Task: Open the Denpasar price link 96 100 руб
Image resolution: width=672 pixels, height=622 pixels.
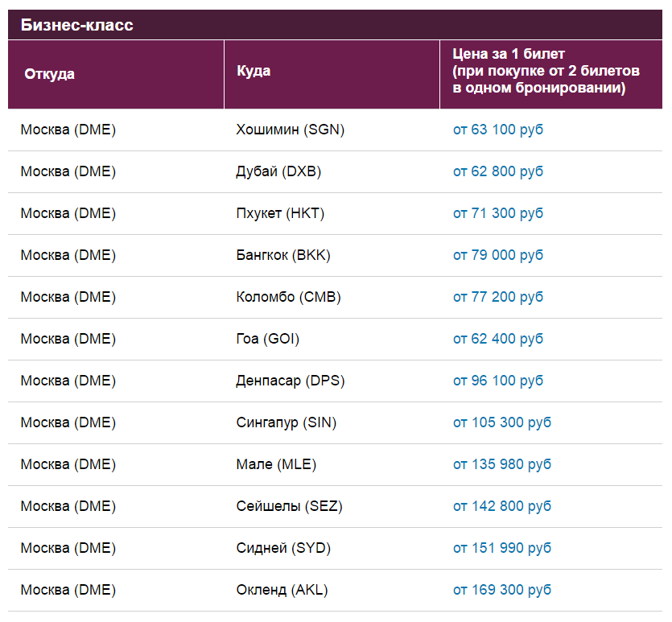Action: [x=497, y=381]
